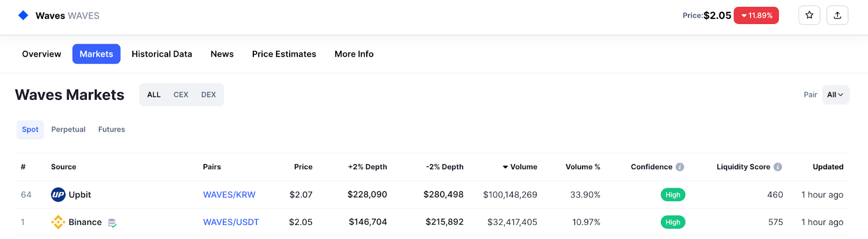Click the Liquidity Score info icon
Image resolution: width=868 pixels, height=239 pixels.
777,167
